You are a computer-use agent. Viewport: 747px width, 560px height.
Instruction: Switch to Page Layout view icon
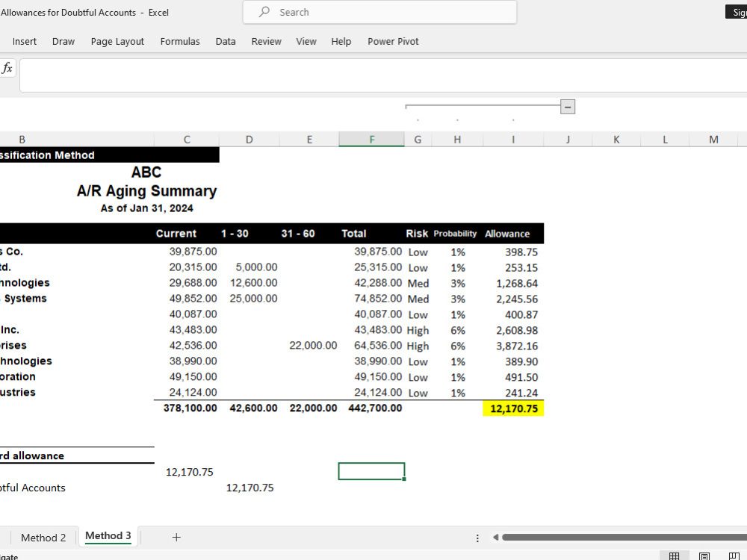[x=704, y=556]
